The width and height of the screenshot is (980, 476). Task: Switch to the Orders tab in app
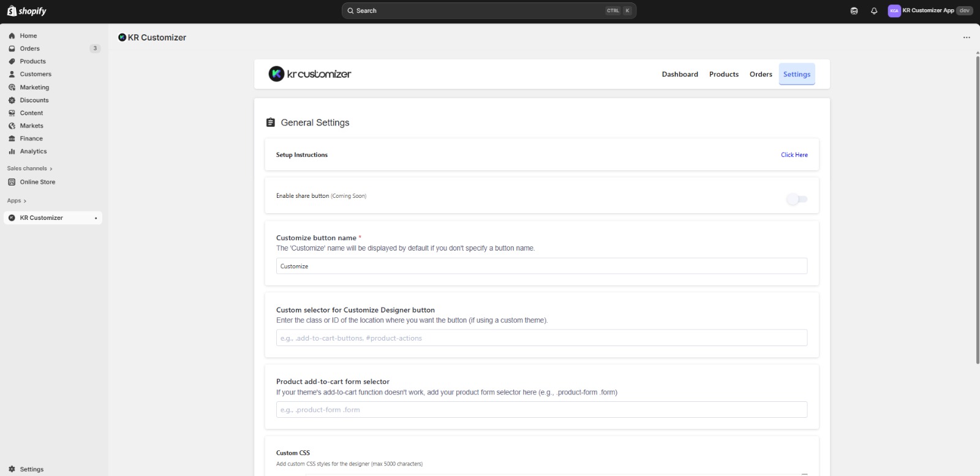point(761,74)
